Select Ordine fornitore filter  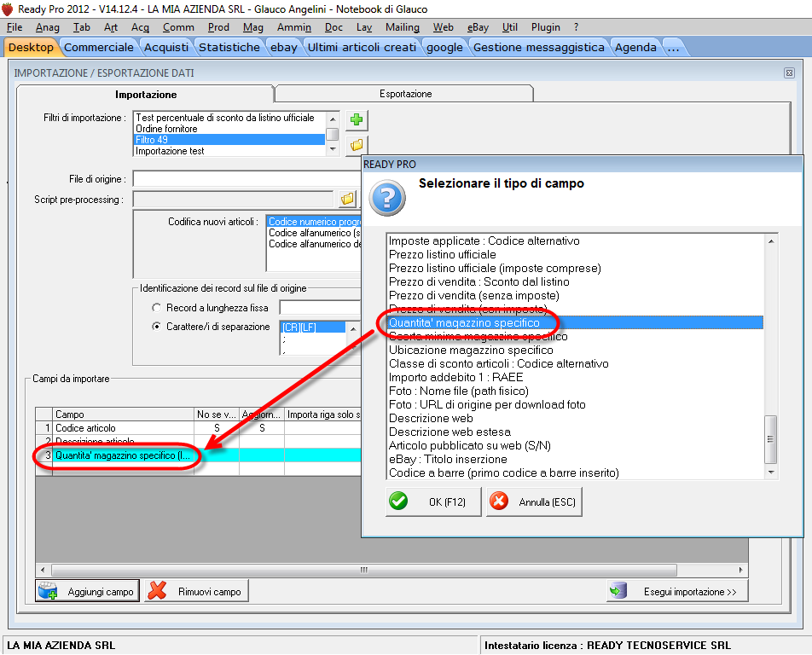pyautogui.click(x=229, y=129)
